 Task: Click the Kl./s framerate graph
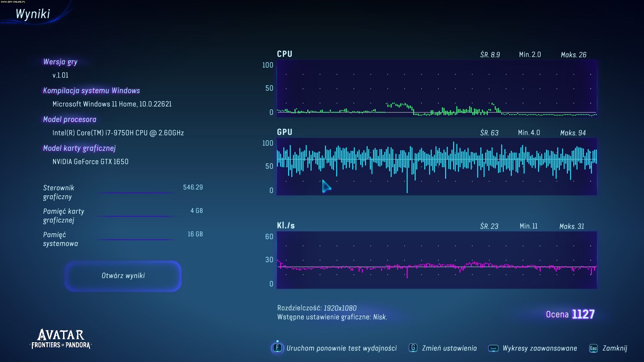point(436,260)
